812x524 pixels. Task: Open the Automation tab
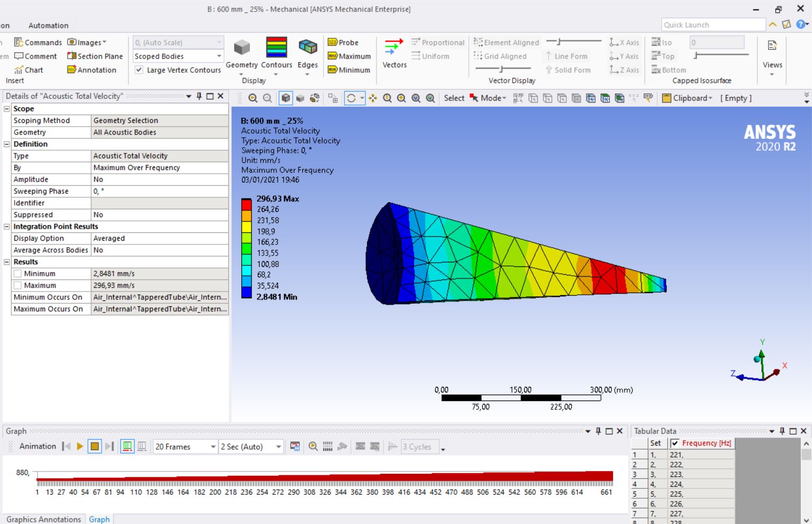(x=48, y=25)
